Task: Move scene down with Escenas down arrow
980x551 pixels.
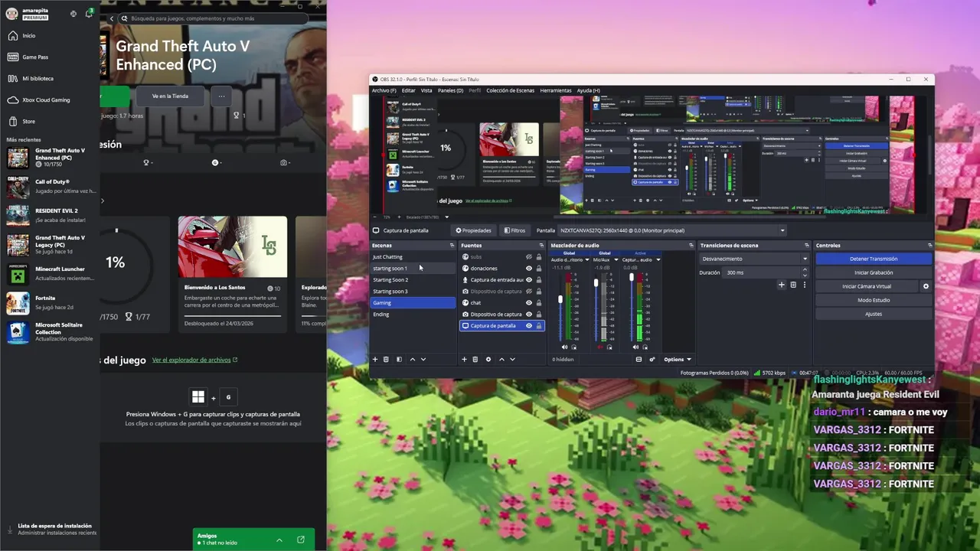Action: pyautogui.click(x=423, y=359)
